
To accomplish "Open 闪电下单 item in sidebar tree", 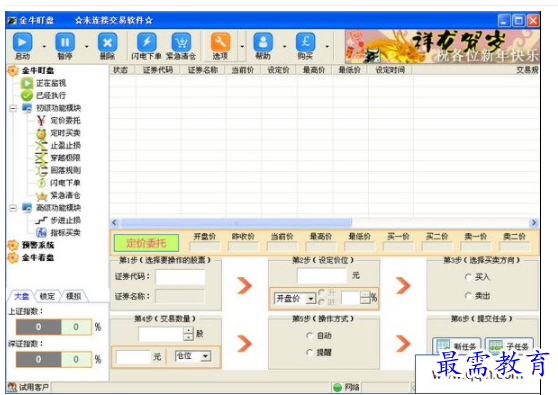I will click(x=65, y=183).
